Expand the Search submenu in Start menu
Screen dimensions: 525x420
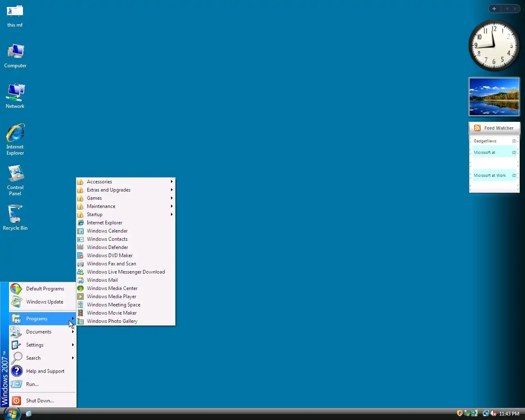[43, 358]
